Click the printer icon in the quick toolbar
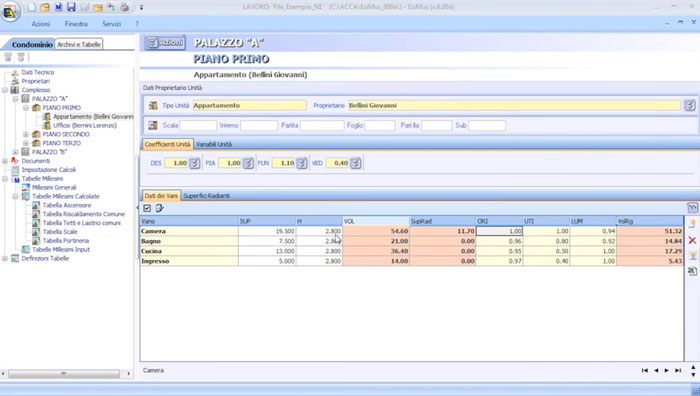 (125, 7)
